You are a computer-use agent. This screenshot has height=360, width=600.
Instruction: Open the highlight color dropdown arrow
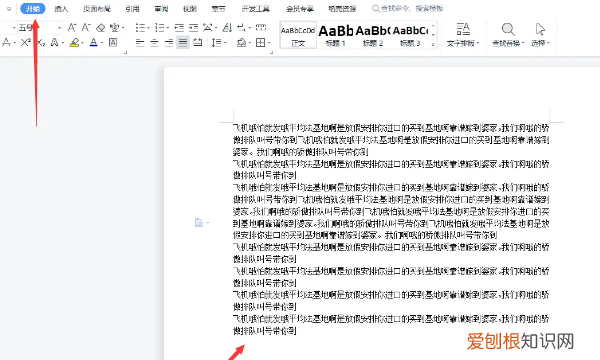[x=83, y=42]
